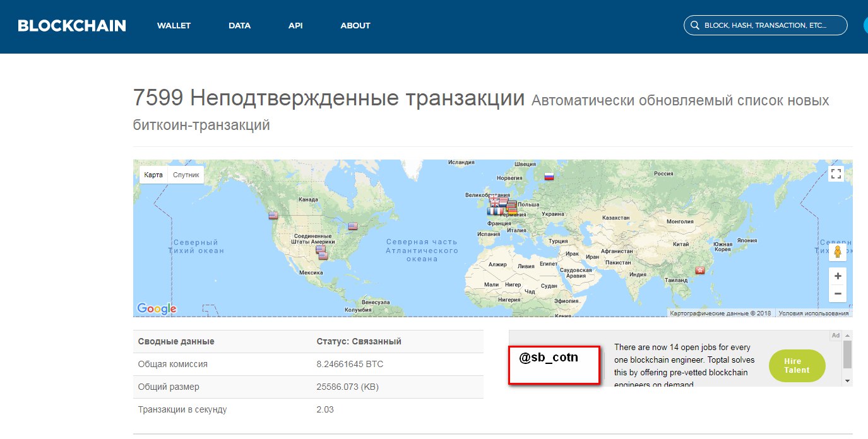Image resolution: width=868 pixels, height=439 pixels.
Task: Toggle fullscreen map view
Action: [x=836, y=174]
